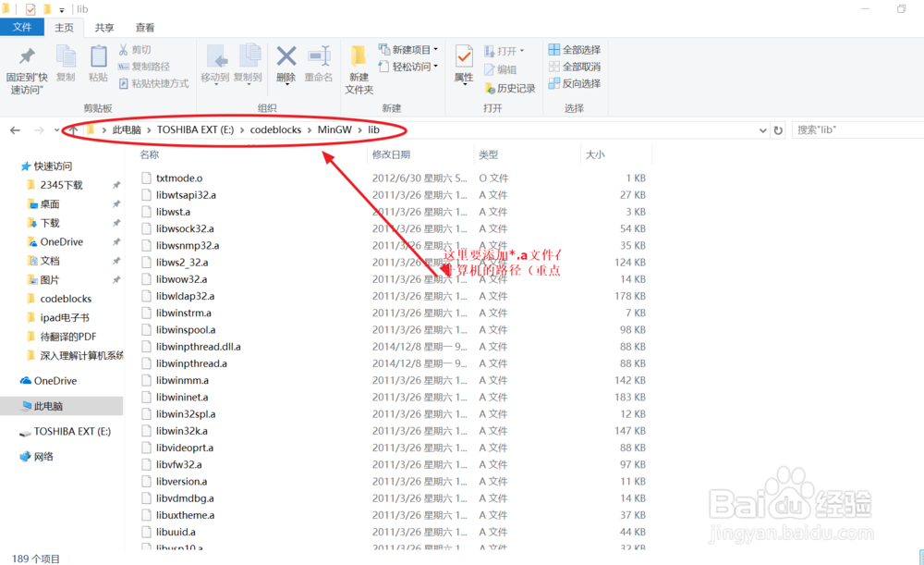Select file libversion.a

[181, 481]
